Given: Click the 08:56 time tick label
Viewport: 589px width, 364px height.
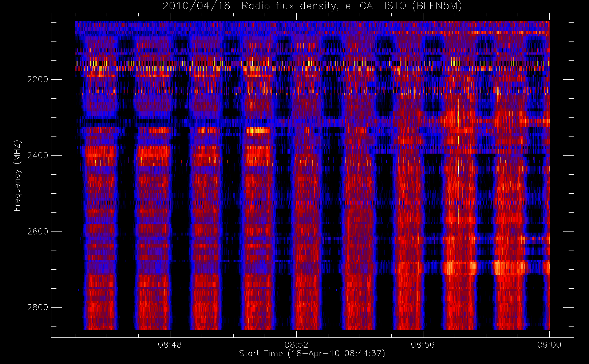Looking at the screenshot, I should click(x=423, y=345).
